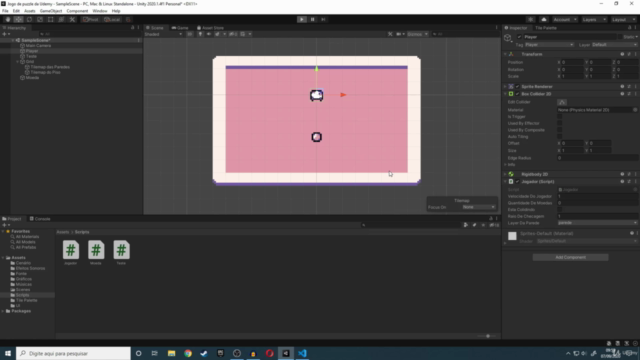This screenshot has width=640, height=360.
Task: Select the Scale tool in the toolbar
Action: pos(40,19)
